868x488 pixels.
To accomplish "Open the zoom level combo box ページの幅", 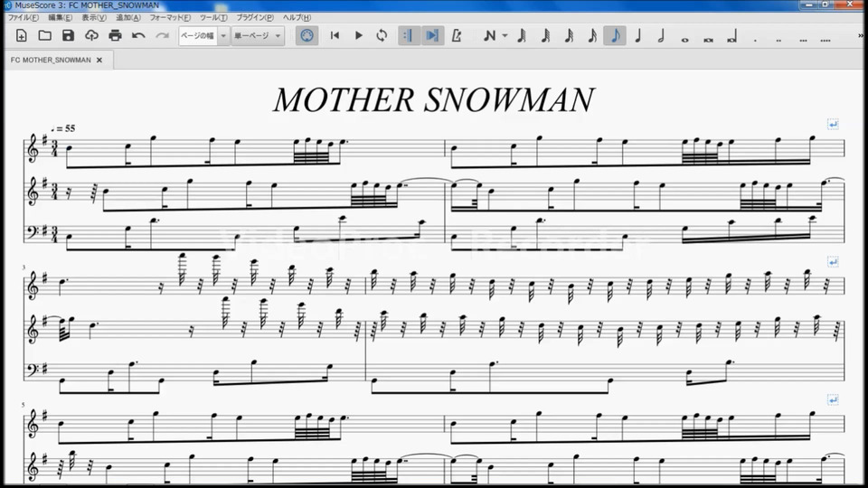I will tap(203, 36).
